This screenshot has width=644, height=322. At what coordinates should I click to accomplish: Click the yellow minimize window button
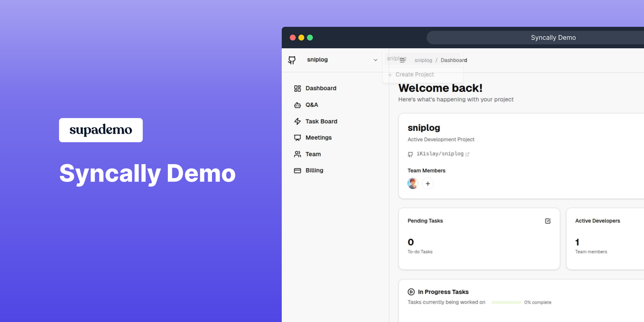pos(302,38)
